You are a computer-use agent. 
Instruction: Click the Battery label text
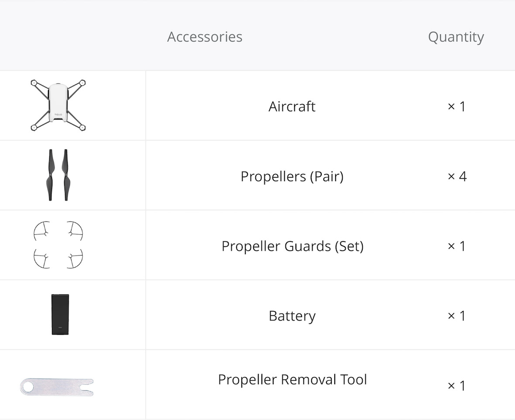click(292, 316)
